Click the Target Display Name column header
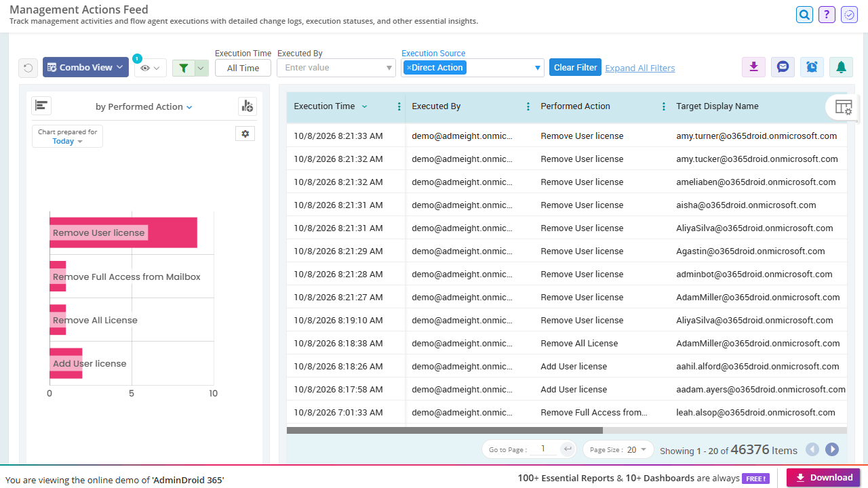This screenshot has height=488, width=868. [x=717, y=106]
